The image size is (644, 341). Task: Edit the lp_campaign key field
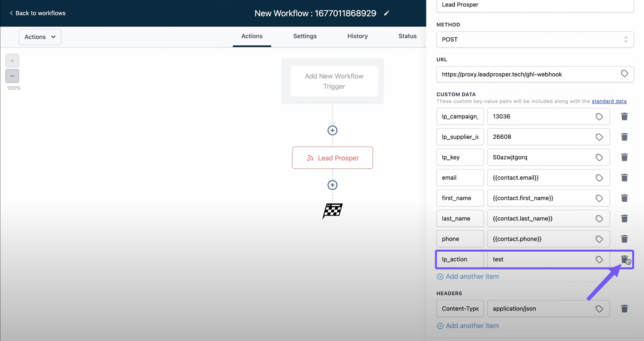point(460,117)
